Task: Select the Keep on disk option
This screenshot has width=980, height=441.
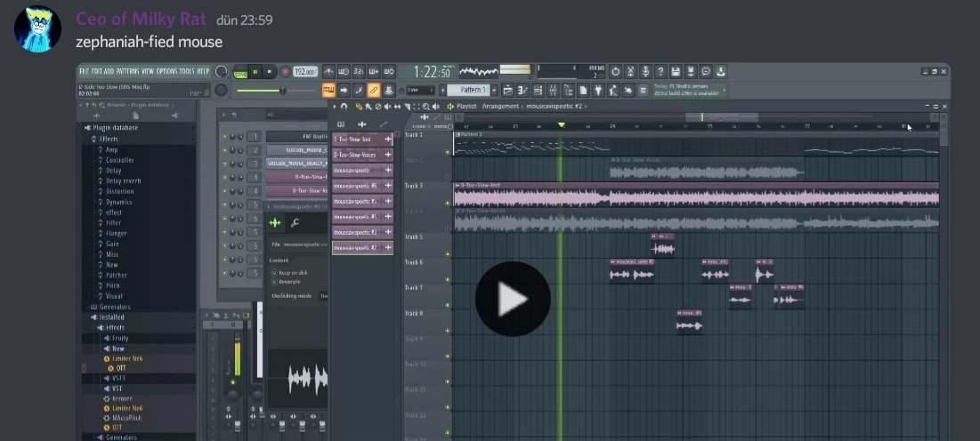Action: pyautogui.click(x=288, y=273)
